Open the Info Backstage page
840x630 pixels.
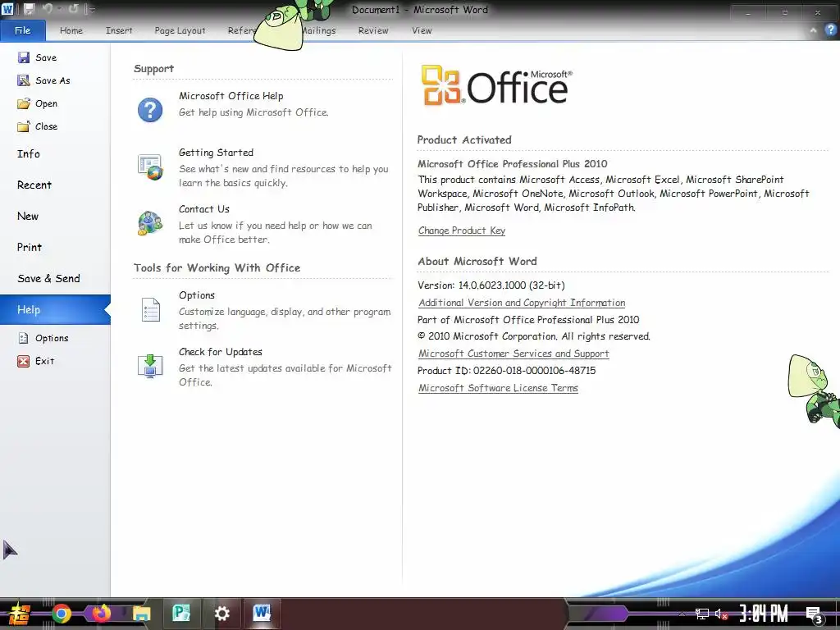coord(29,154)
